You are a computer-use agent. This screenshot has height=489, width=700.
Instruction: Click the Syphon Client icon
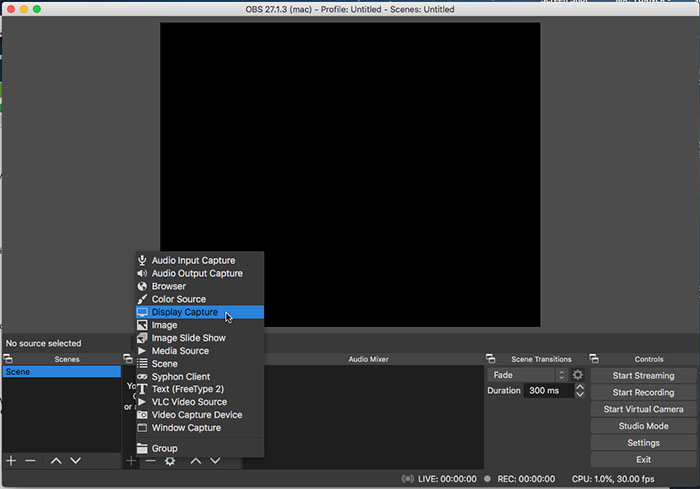pos(142,377)
